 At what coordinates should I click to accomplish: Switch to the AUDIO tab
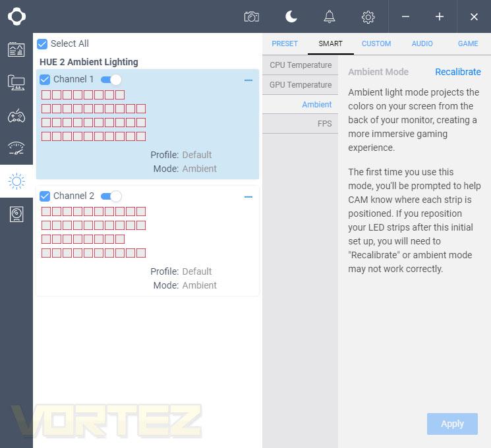[x=422, y=43]
